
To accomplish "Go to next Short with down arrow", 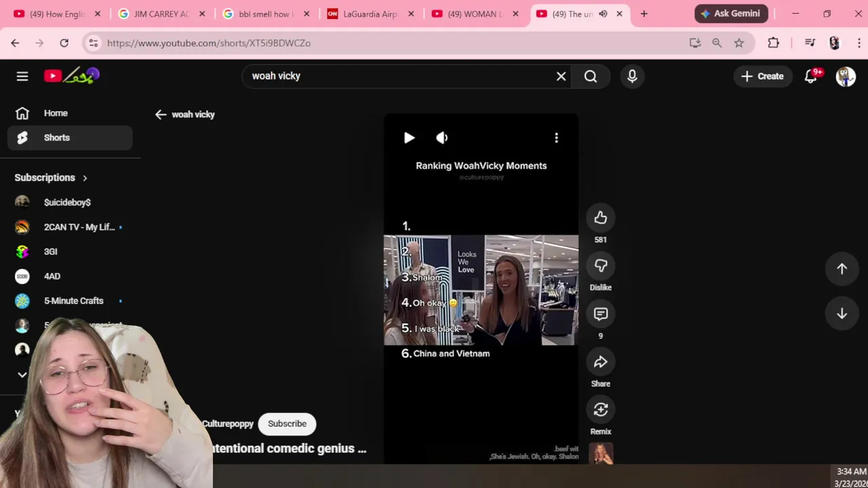I will click(x=842, y=313).
